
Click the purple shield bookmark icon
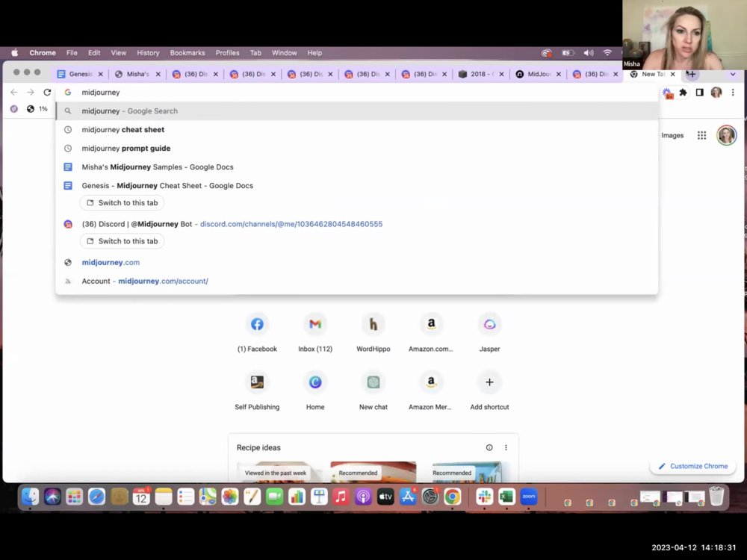pyautogui.click(x=13, y=109)
